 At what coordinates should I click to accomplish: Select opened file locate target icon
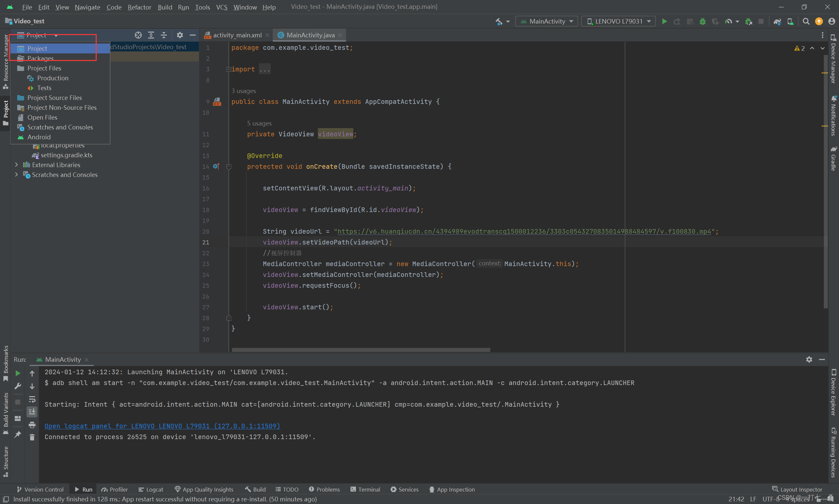(138, 35)
